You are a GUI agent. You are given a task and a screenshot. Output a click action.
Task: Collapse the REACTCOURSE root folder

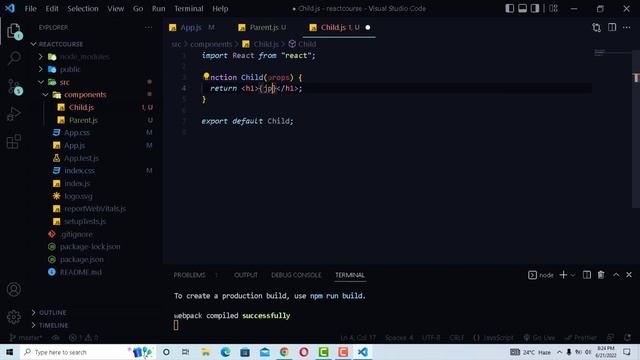[33, 44]
